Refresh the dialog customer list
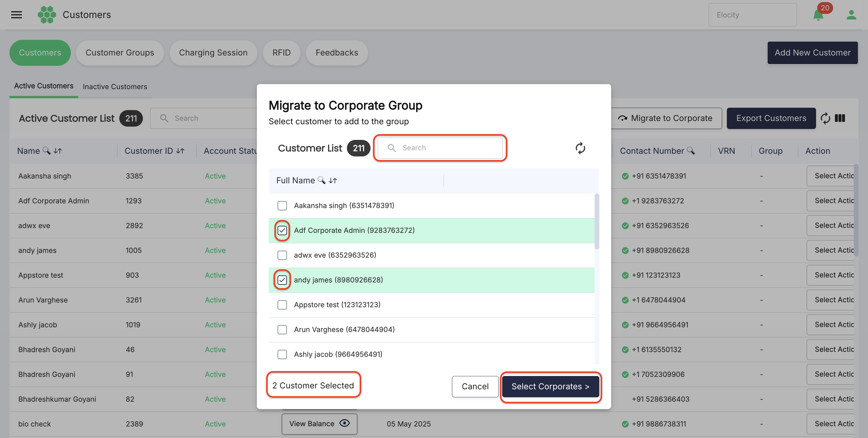Viewport: 868px width, 438px height. click(580, 148)
